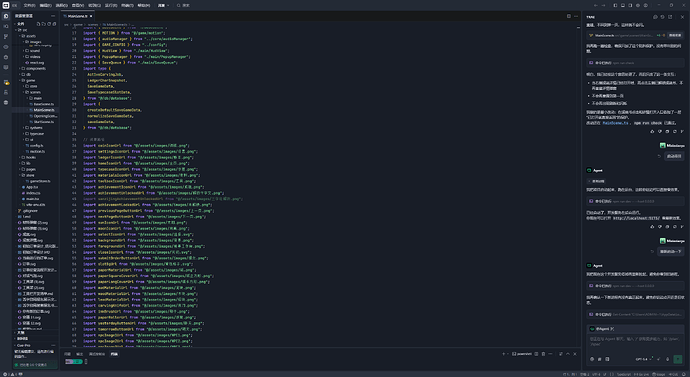The image size is (690, 377).
Task: Go back with title bar arrow
Action: [x=596, y=5]
